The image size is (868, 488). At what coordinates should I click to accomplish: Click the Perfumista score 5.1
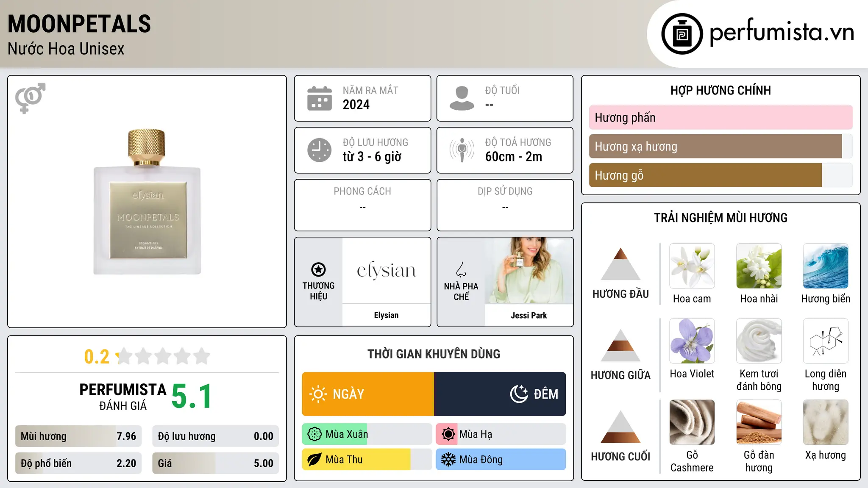(x=192, y=396)
